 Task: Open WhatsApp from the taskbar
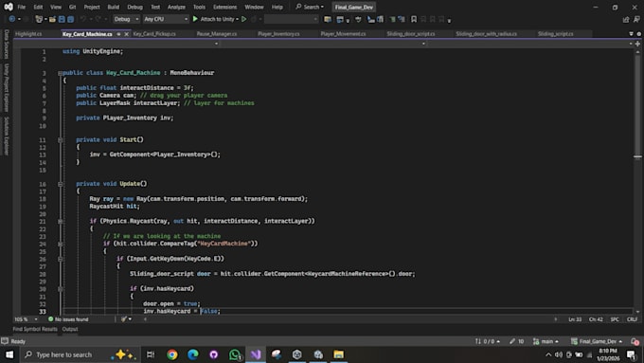(x=235, y=354)
